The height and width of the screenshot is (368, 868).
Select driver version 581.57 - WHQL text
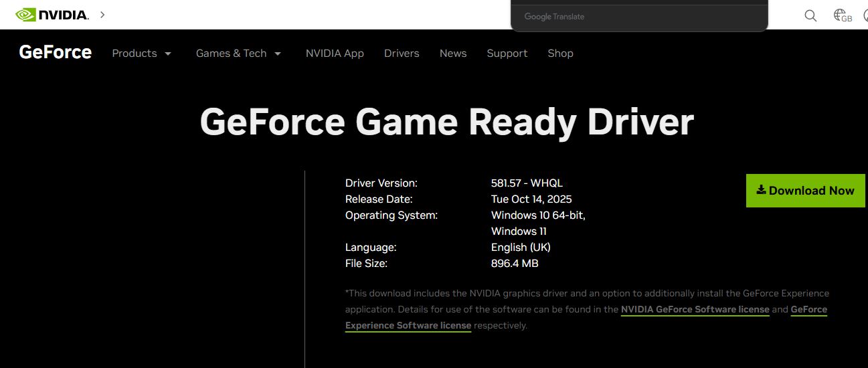point(527,183)
